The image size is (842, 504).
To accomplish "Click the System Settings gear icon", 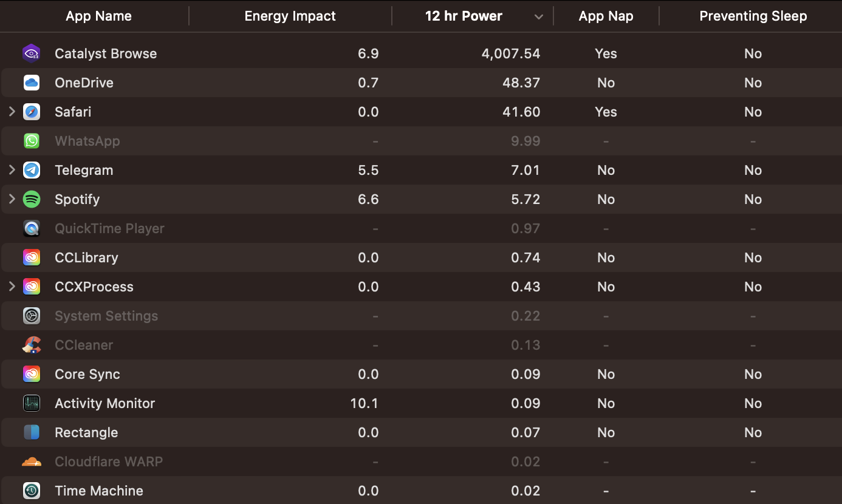I will (x=32, y=316).
